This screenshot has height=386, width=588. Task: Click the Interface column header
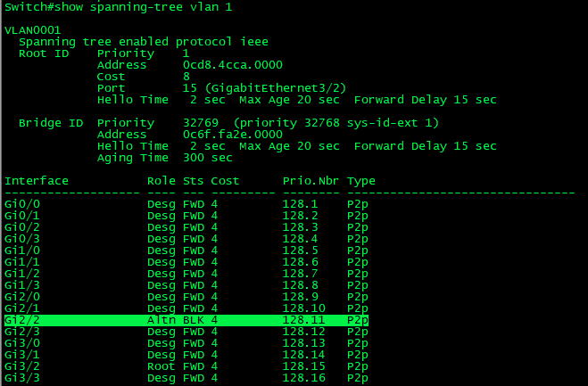tap(37, 181)
